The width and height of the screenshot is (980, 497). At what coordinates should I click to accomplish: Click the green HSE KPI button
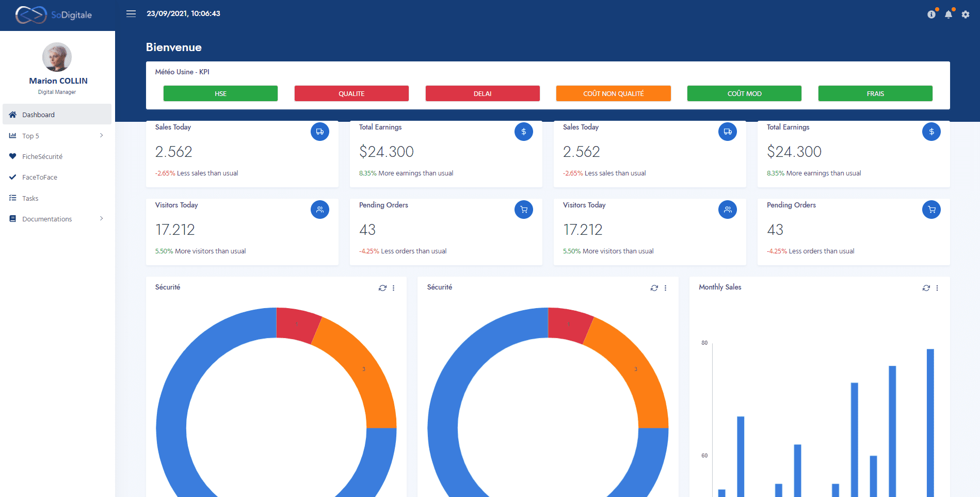[x=220, y=93]
